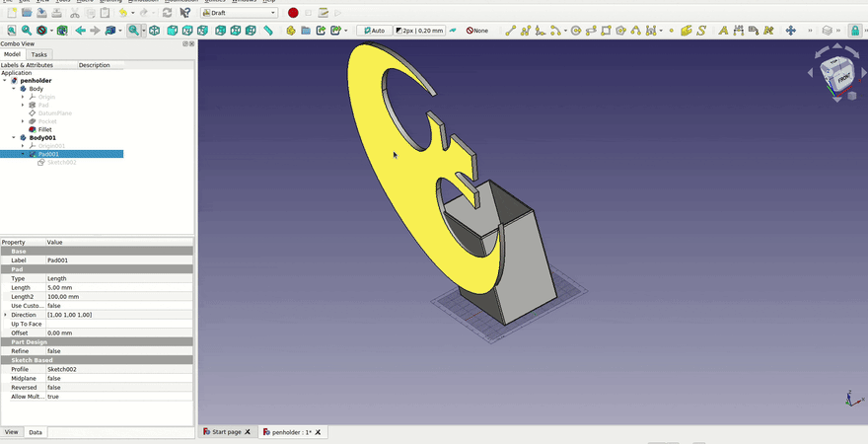The image size is (868, 444).
Task: Switch to right view cube icon
Action: tap(202, 31)
